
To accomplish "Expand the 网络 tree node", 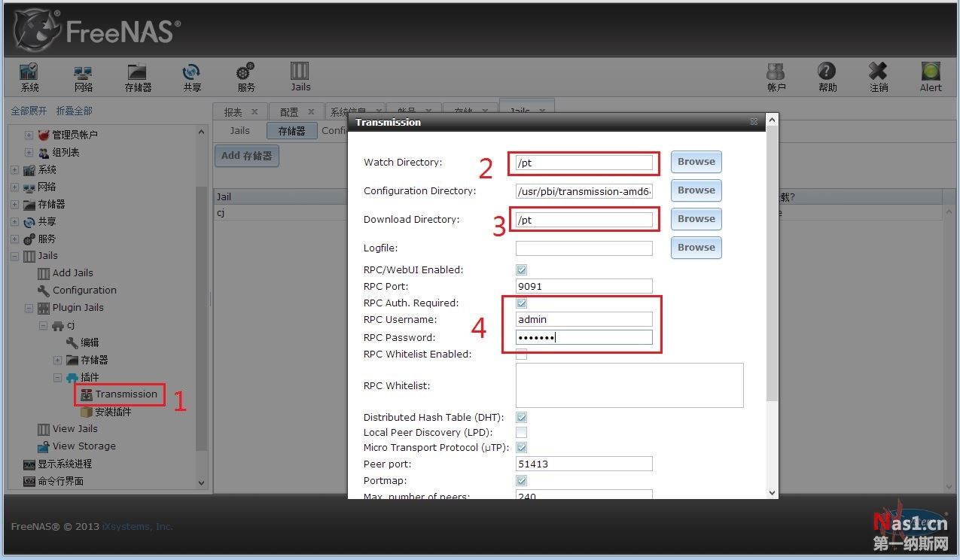I will click(15, 187).
